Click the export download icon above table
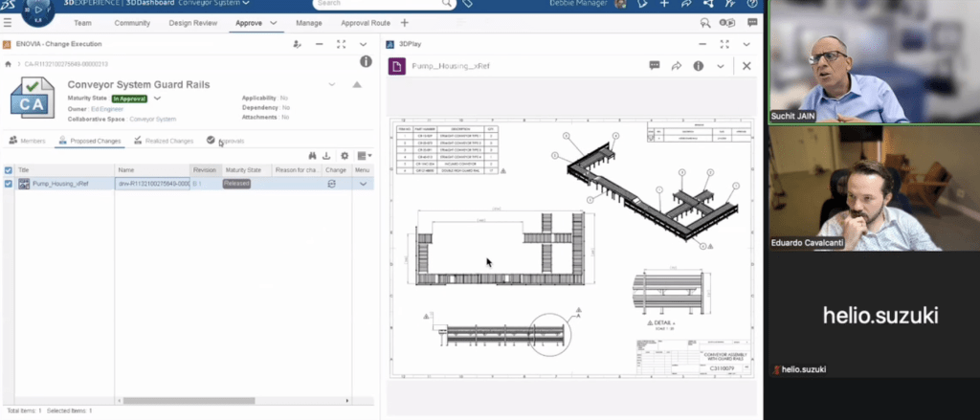The image size is (980, 420). 326,156
